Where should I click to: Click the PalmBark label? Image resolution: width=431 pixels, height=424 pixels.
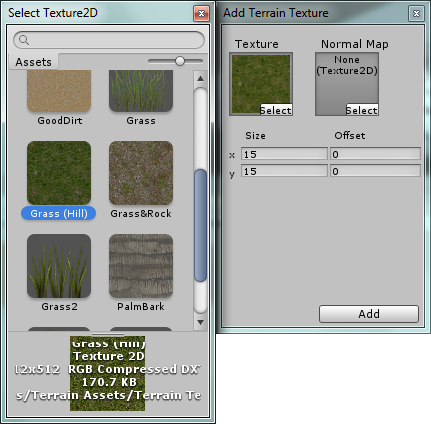pyautogui.click(x=141, y=306)
